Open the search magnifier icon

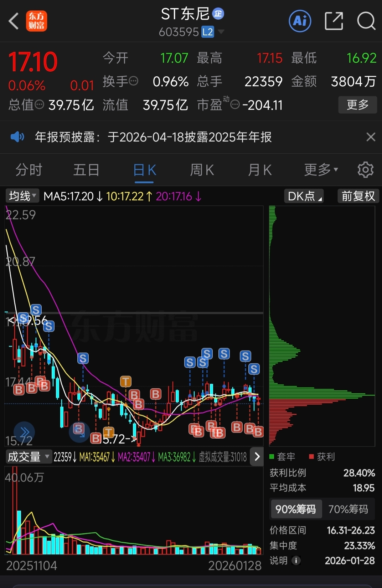coord(366,21)
